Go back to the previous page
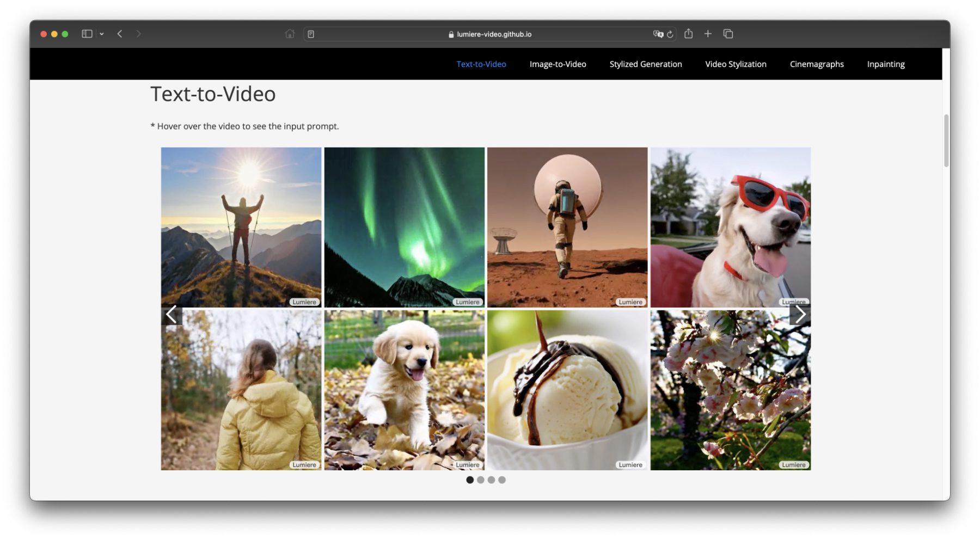 click(120, 34)
